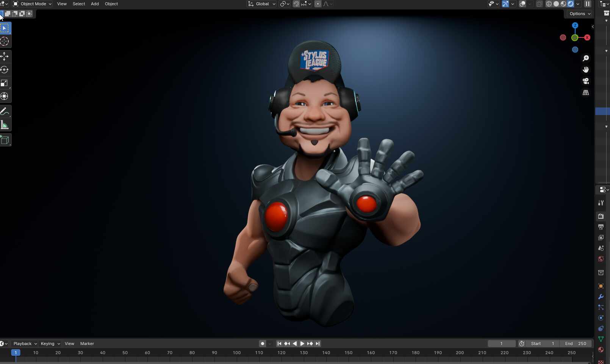Open the Playback dropdown in timeline
The height and width of the screenshot is (364, 610).
click(25, 344)
